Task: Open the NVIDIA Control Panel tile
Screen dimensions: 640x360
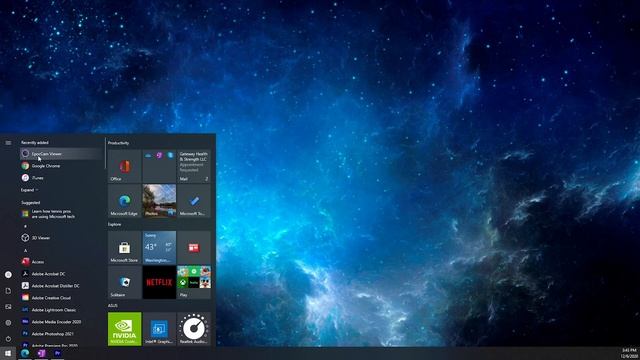Action: tap(124, 329)
